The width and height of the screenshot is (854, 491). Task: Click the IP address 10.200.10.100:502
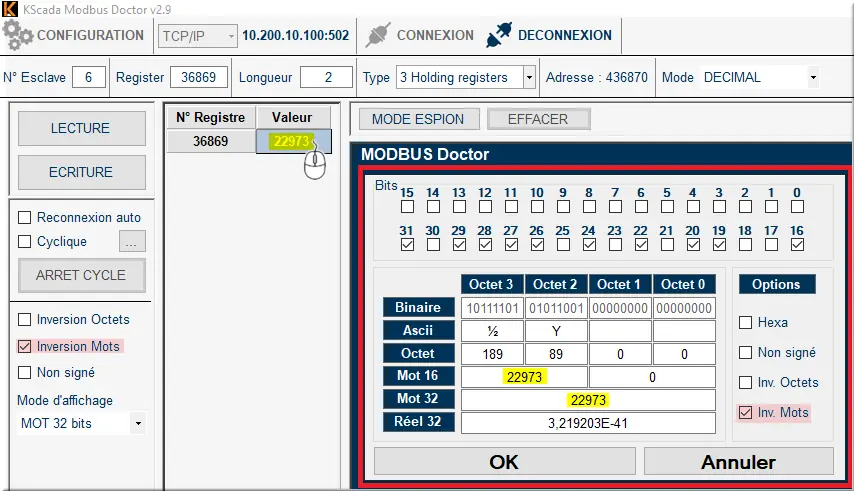pos(296,35)
